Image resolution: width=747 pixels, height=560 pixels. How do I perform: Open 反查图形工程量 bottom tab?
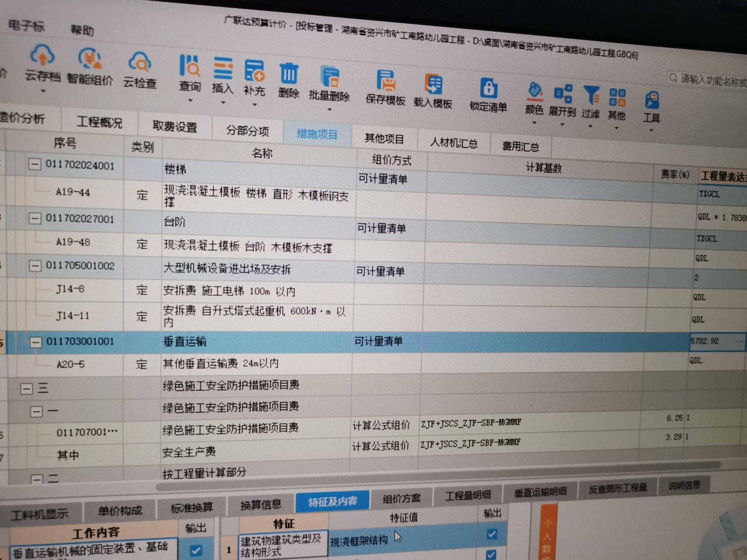tap(618, 488)
